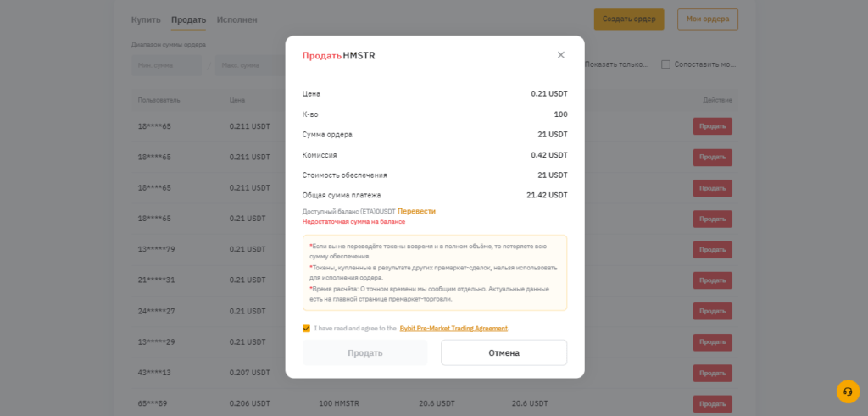The width and height of the screenshot is (868, 416).
Task: Click Продать for user 24*****27 row
Action: point(712,312)
